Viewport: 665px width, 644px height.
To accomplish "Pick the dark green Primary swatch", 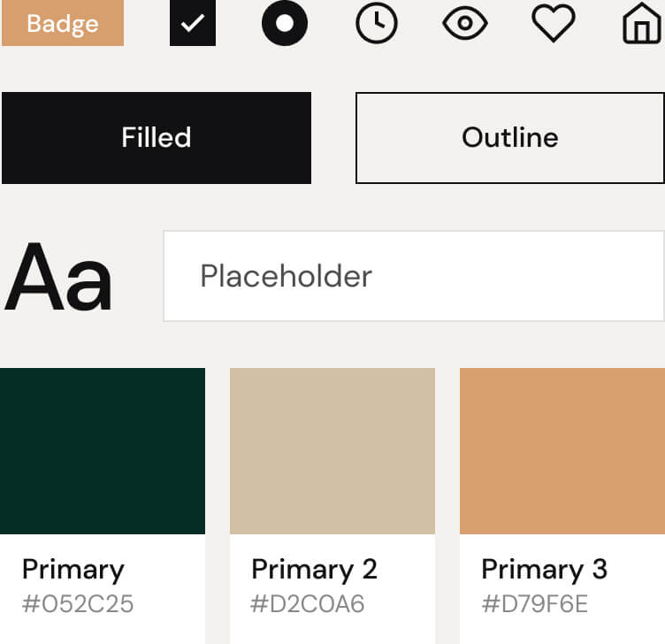I will 103,451.
